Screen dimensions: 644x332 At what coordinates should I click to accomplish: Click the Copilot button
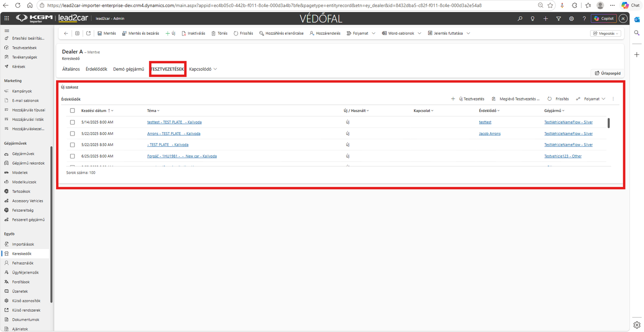(x=604, y=19)
